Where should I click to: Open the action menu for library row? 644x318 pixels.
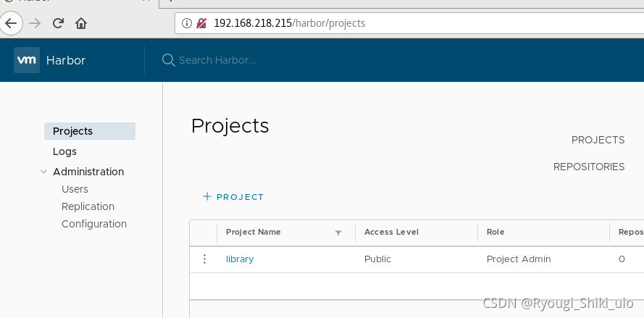[x=204, y=259]
